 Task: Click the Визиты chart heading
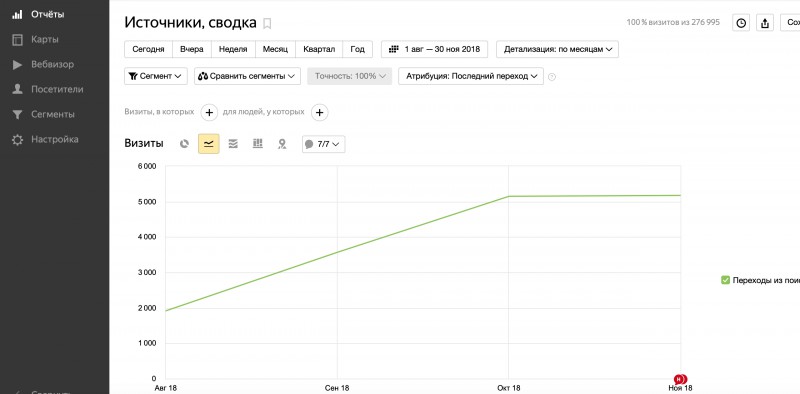[144, 143]
